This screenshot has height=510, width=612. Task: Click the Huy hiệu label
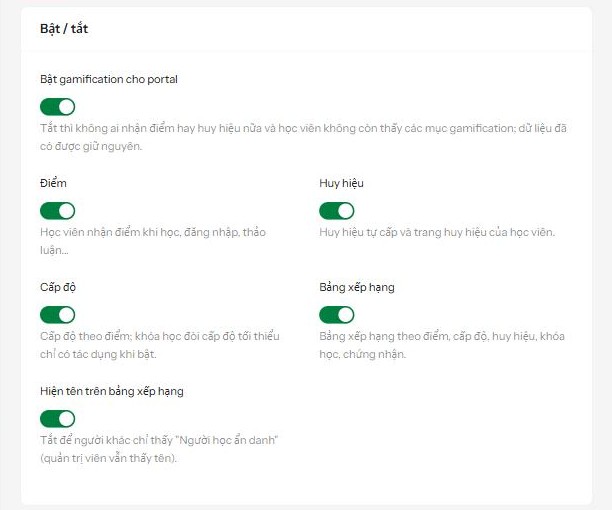[x=341, y=183]
